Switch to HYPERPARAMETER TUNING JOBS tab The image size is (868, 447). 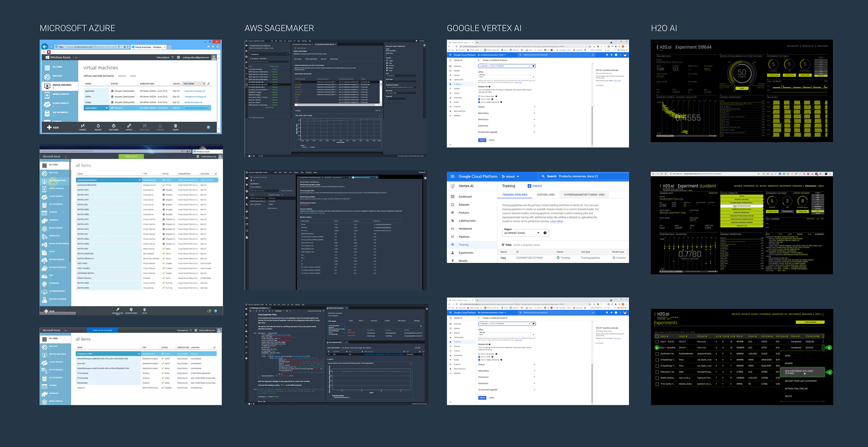click(x=584, y=195)
